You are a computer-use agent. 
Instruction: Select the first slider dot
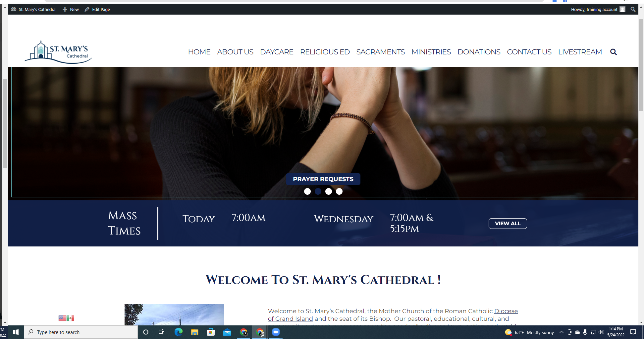point(307,191)
